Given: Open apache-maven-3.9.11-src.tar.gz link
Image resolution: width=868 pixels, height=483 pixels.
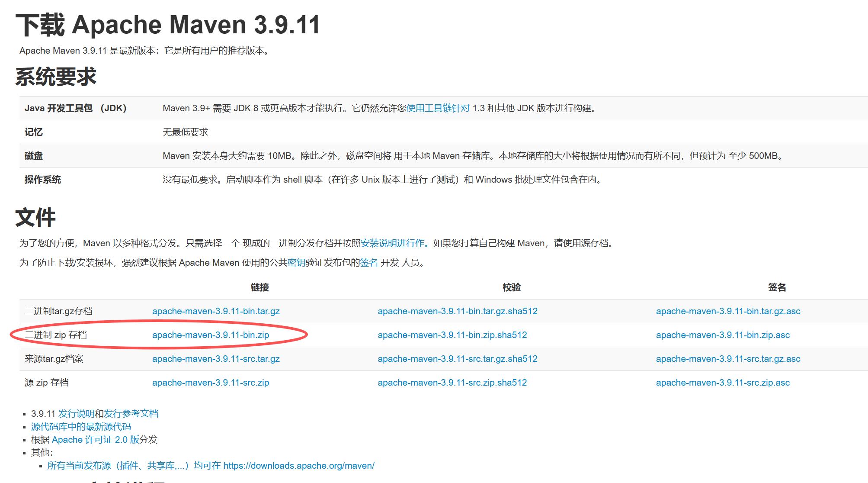Looking at the screenshot, I should click(x=216, y=359).
